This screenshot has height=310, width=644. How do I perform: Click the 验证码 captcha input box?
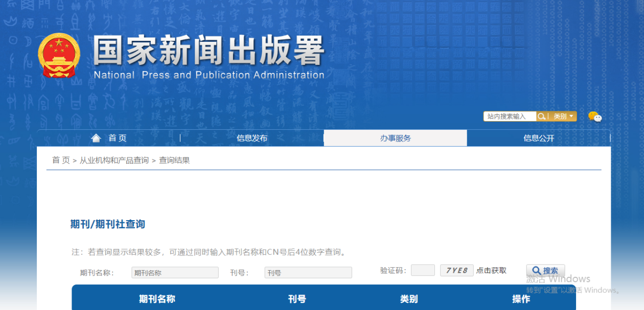pos(423,270)
